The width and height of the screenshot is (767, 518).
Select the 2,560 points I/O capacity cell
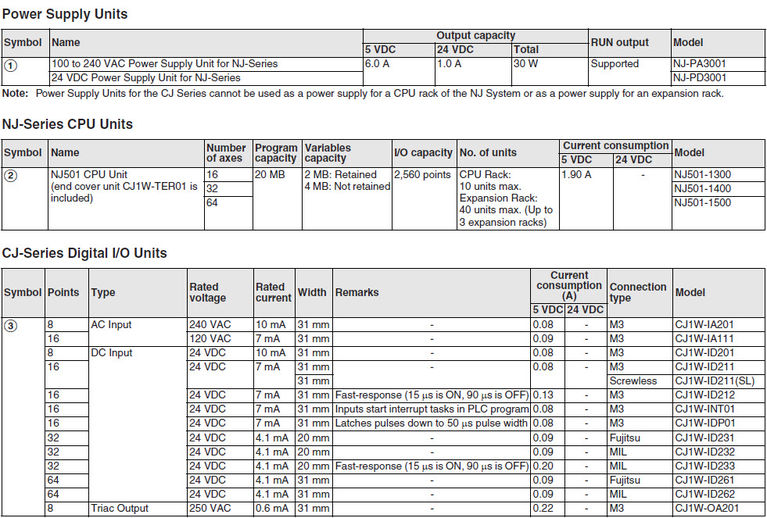(423, 174)
